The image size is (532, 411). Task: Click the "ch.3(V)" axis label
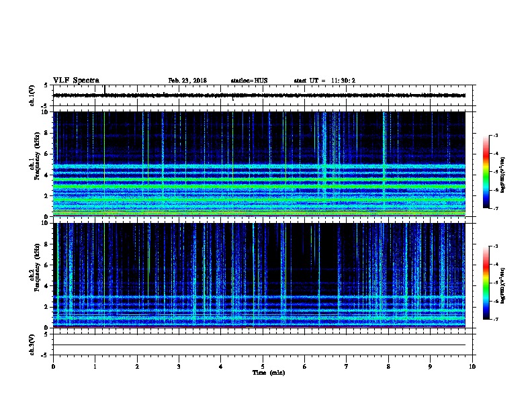click(x=32, y=345)
